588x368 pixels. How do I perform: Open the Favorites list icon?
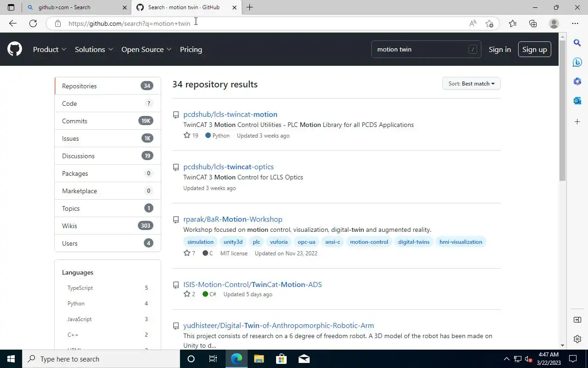[x=513, y=23]
